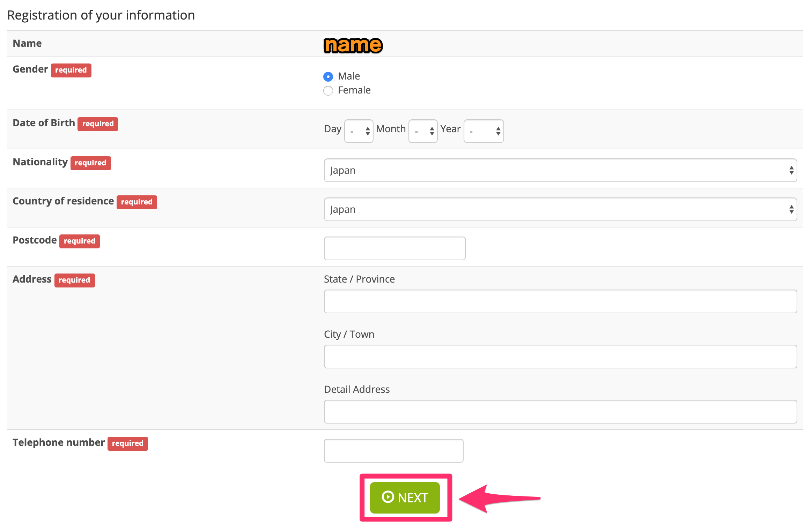Click the Male option label text
This screenshot has height=524, width=812.
click(349, 76)
